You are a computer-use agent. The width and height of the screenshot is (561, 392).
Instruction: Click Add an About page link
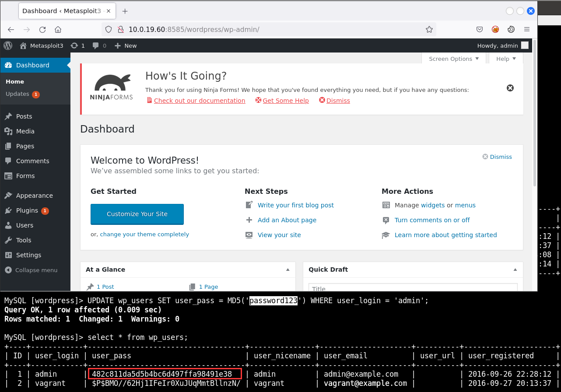(287, 220)
